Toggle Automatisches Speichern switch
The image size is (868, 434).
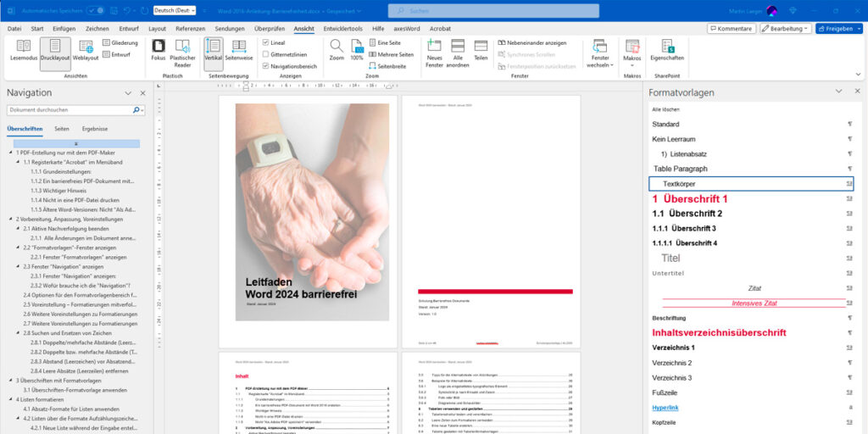(x=95, y=10)
